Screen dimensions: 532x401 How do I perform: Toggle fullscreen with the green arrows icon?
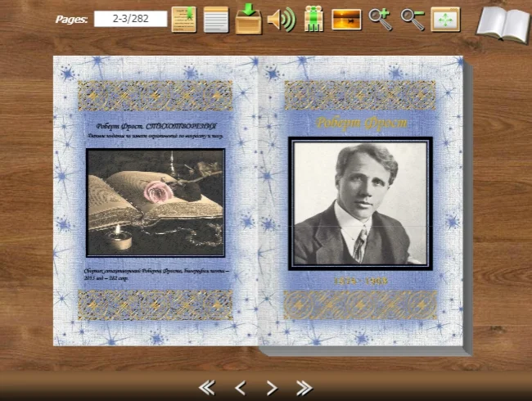445,20
